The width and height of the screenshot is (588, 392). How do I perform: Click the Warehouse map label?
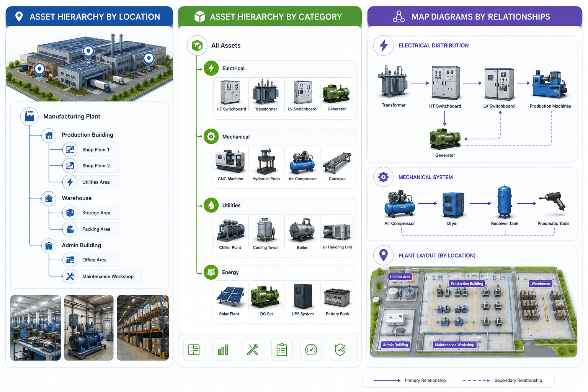(541, 284)
